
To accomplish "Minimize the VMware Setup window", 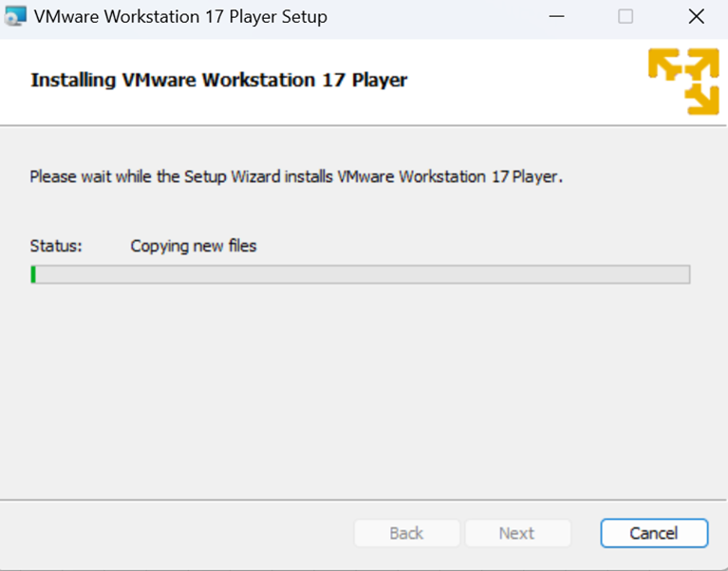I will point(556,17).
